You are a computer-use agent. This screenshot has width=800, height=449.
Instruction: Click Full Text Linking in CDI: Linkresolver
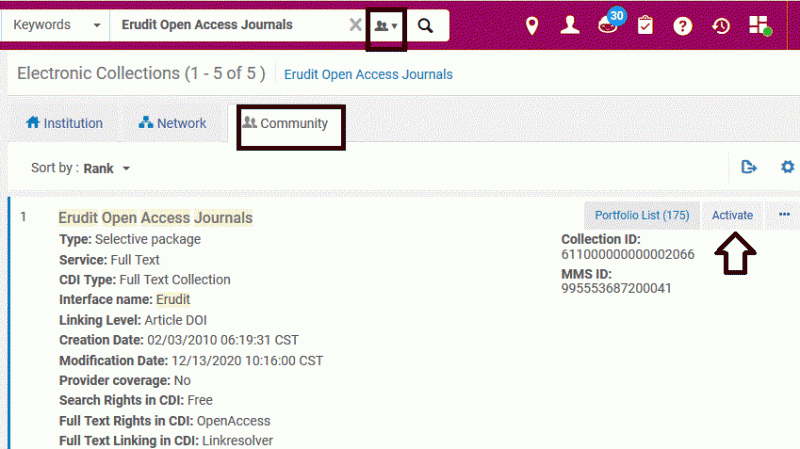[x=166, y=440]
